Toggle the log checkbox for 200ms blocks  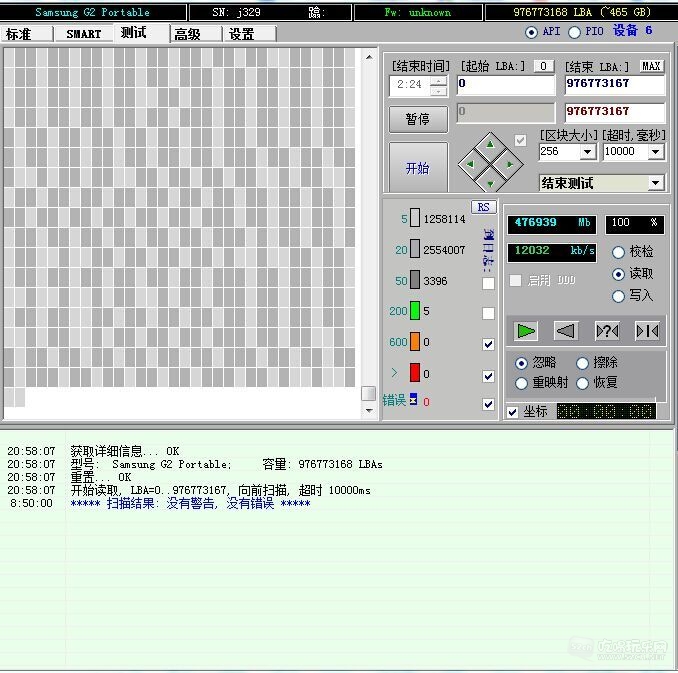[488, 313]
